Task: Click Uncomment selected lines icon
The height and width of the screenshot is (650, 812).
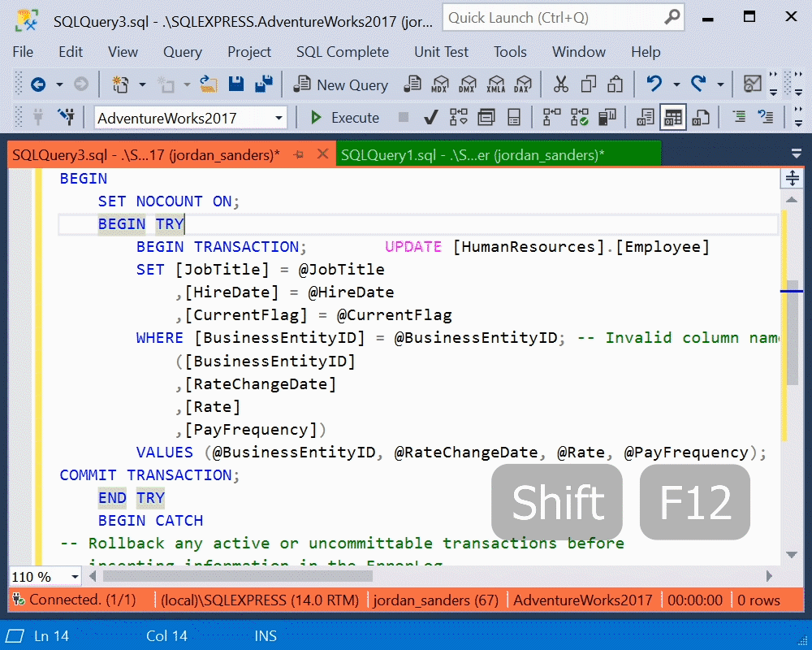Action: click(x=766, y=117)
